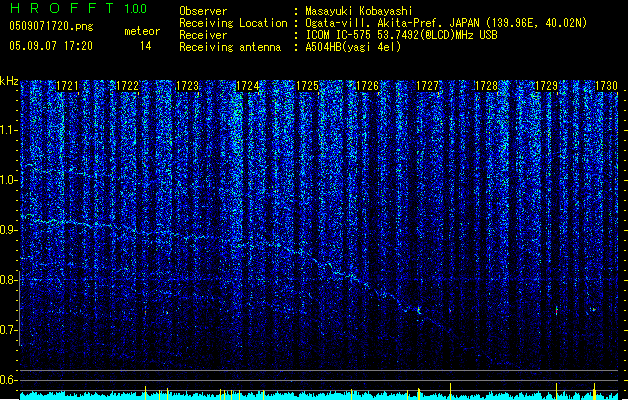Viewport: 629px width, 400px height.
Task: Click the 1.1 frequency axis label
Action: tap(8, 130)
